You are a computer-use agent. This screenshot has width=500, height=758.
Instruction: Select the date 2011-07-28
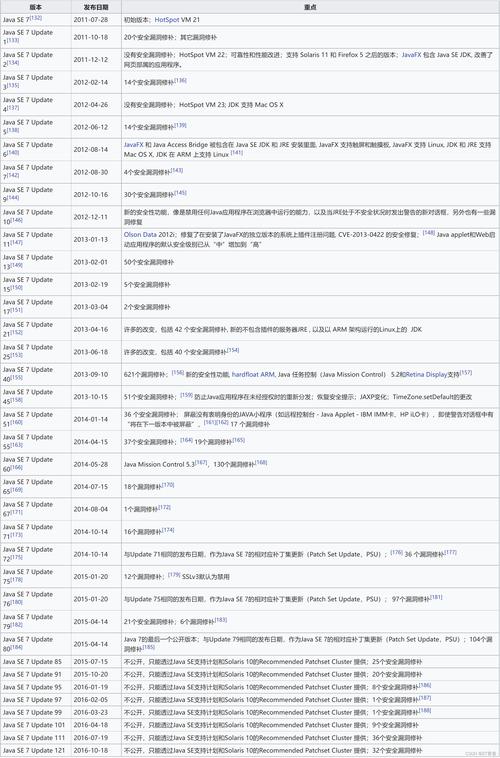[90, 20]
